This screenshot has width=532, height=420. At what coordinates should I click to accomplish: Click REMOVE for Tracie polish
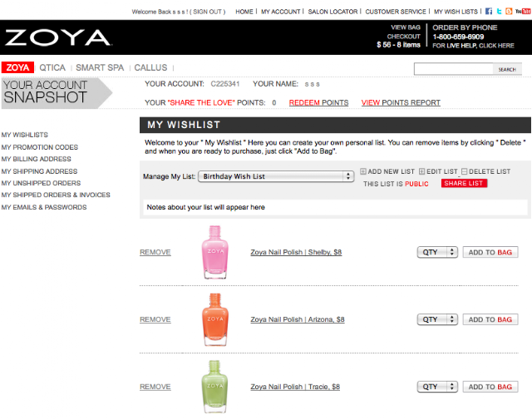pos(155,387)
